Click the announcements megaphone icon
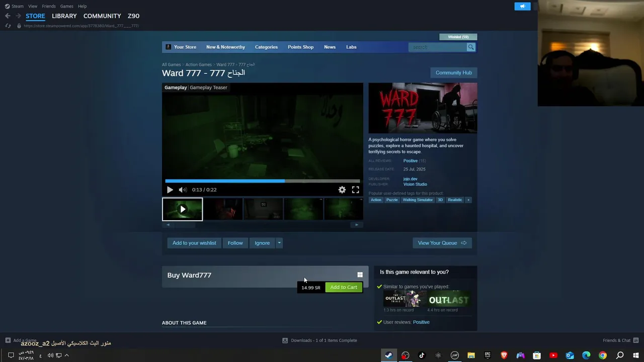This screenshot has width=644, height=362. [x=522, y=7]
